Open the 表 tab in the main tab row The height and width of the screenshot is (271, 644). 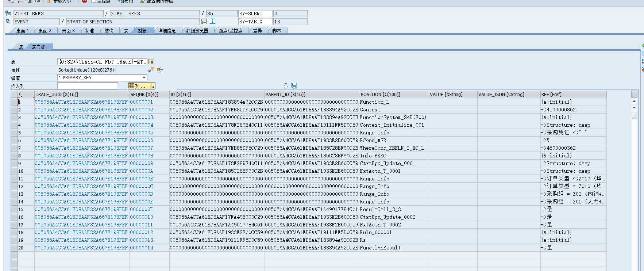click(x=126, y=31)
